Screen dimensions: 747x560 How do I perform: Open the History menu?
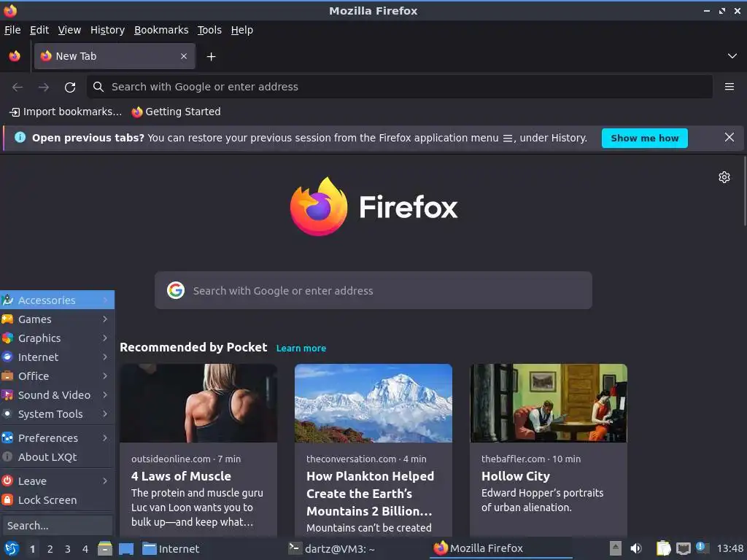108,30
